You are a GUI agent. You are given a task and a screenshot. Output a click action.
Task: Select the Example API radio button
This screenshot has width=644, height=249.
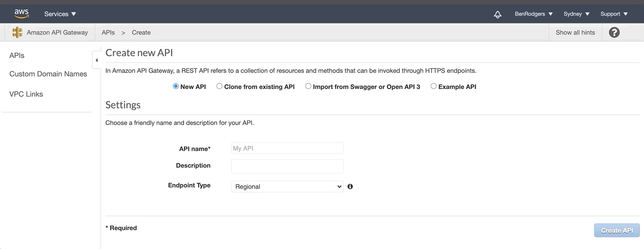click(x=433, y=86)
